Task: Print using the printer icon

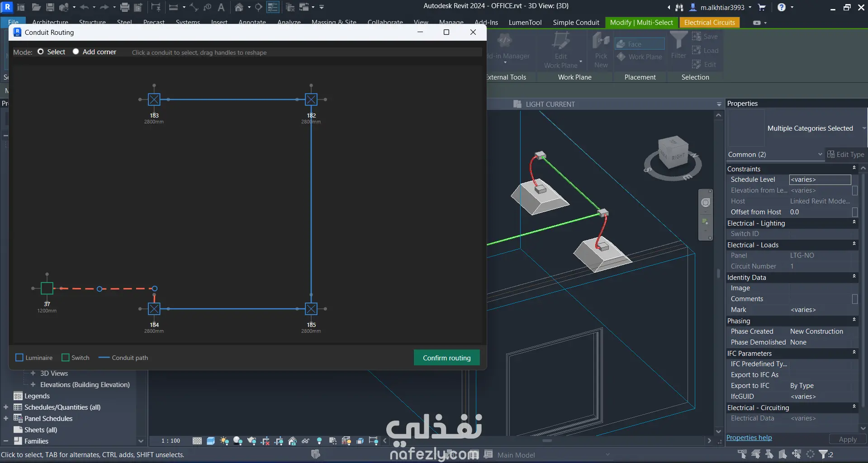Action: [x=125, y=7]
